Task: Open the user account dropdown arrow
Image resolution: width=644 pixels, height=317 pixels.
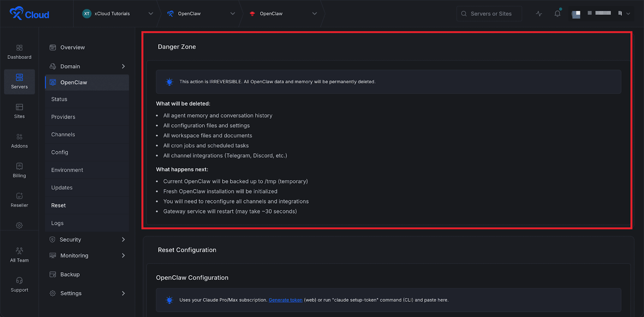Action: click(628, 14)
